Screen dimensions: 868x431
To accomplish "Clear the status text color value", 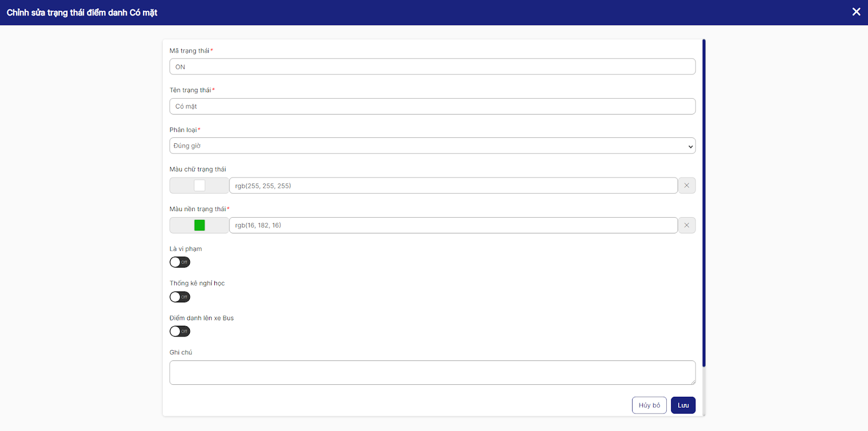I will (686, 186).
